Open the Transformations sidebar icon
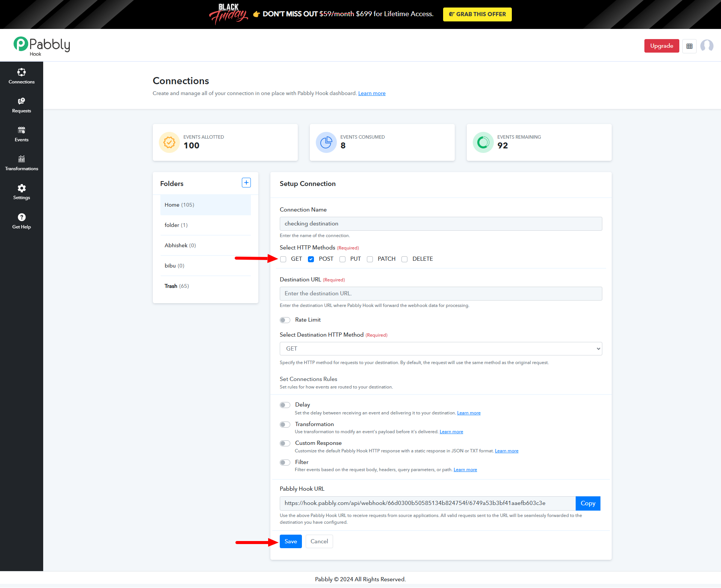This screenshot has height=588, width=721. pyautogui.click(x=21, y=159)
